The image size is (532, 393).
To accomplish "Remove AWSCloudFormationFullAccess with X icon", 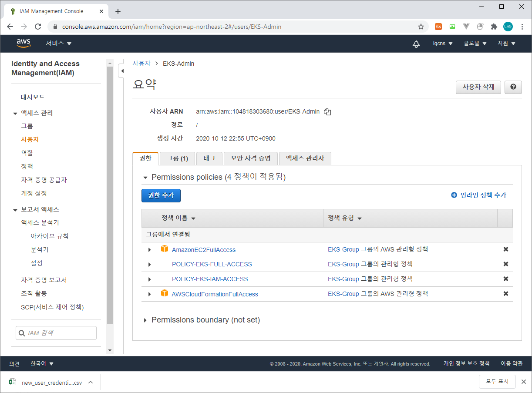I will [506, 294].
